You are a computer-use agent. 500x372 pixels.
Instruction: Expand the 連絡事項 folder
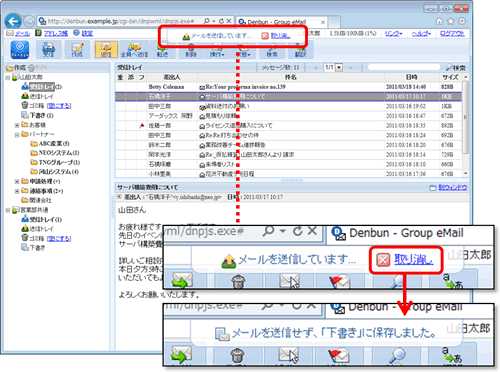click(x=17, y=191)
